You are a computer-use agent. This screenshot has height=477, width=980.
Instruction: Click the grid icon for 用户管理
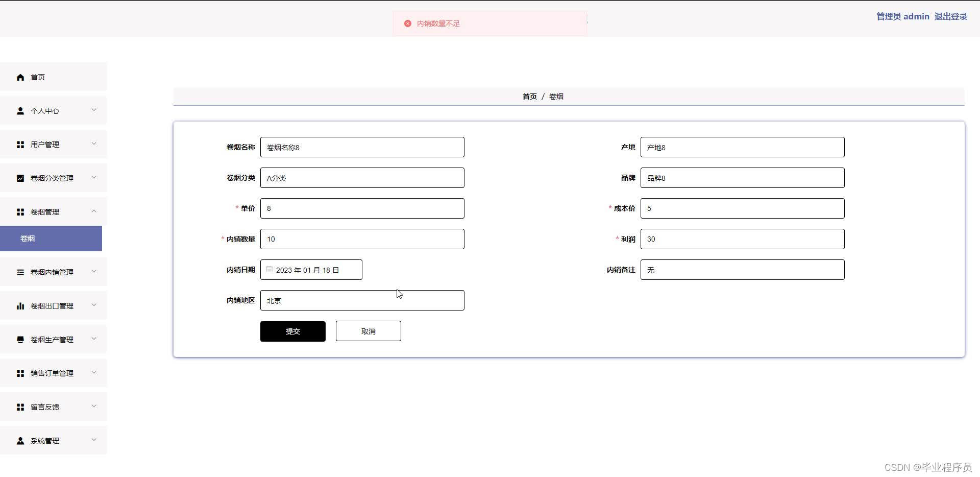tap(20, 145)
